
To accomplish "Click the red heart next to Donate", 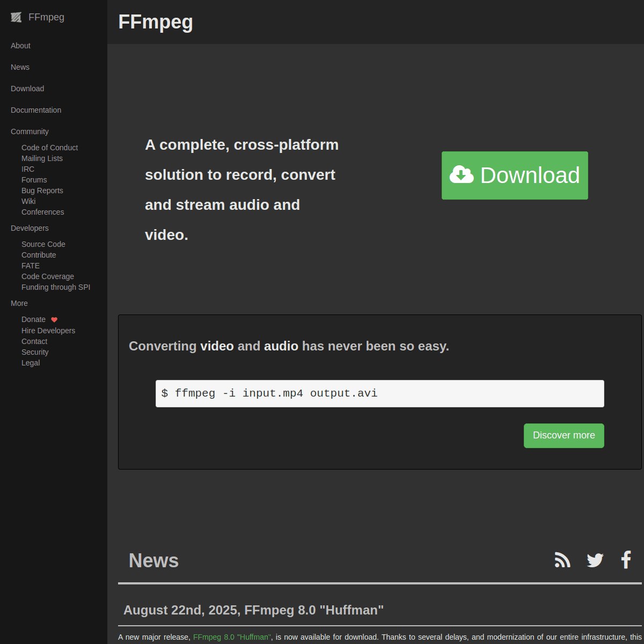I will (54, 320).
